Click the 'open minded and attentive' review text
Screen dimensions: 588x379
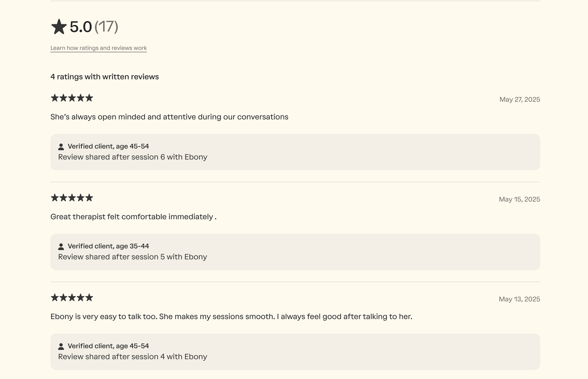point(169,117)
